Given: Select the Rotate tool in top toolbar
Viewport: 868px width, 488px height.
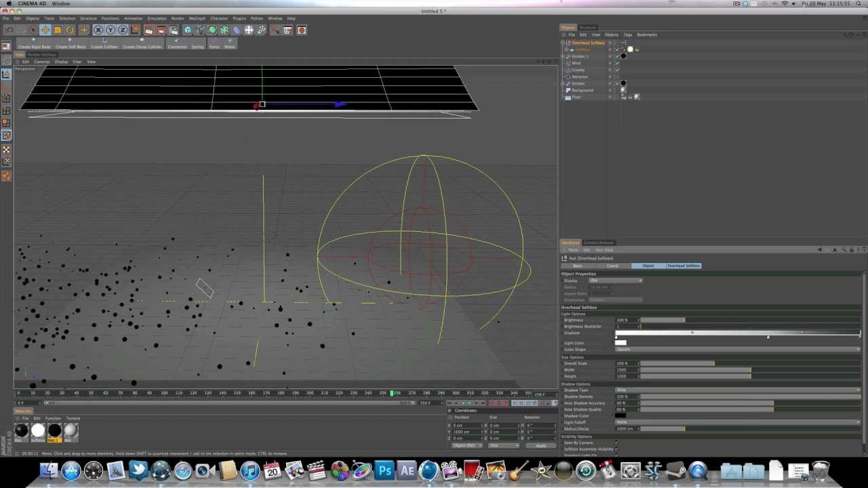Looking at the screenshot, I should [70, 30].
